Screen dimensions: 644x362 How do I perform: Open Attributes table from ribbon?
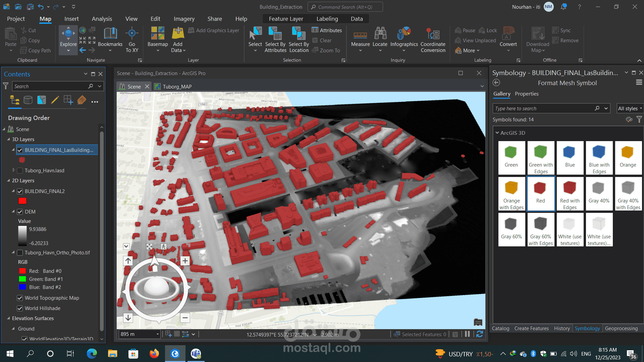(x=327, y=30)
